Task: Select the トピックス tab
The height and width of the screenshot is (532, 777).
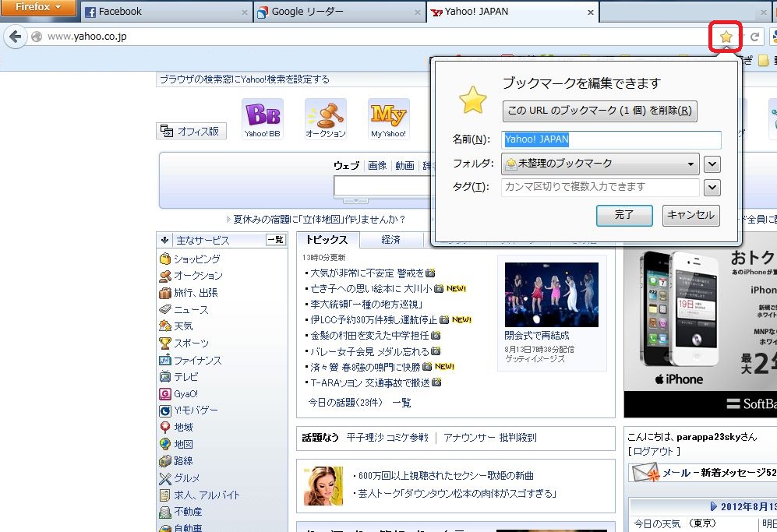Action: [x=327, y=240]
